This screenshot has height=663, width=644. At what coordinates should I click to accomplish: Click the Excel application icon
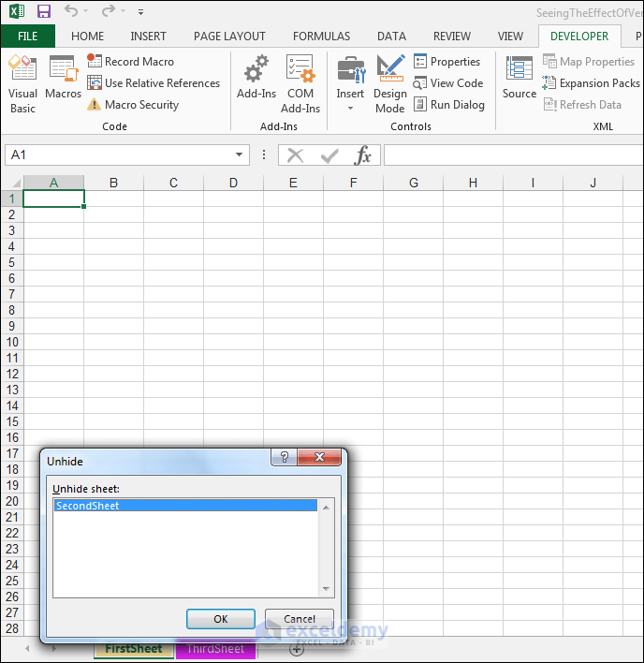pos(17,11)
